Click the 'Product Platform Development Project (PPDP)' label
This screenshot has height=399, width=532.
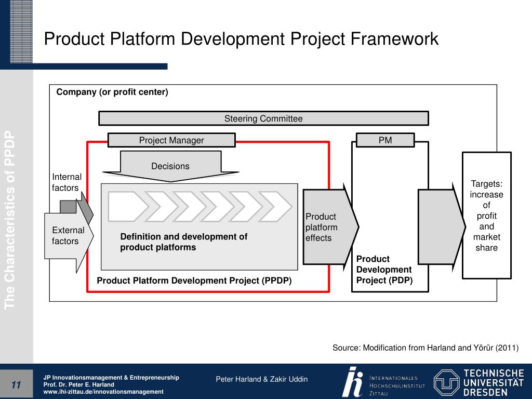194,281
